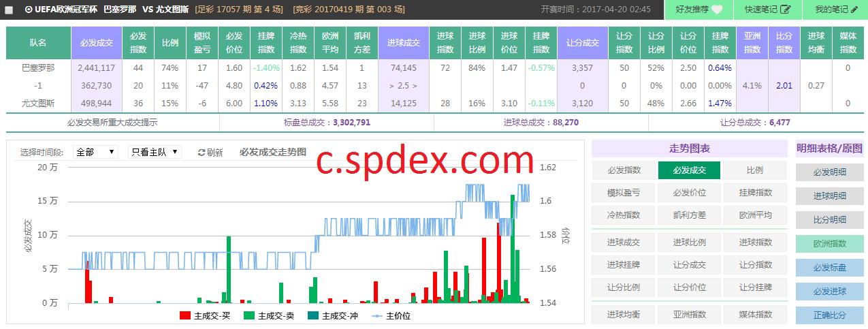
Task: Toggle the red 主成交-买 legend swatch
Action: coord(185,315)
